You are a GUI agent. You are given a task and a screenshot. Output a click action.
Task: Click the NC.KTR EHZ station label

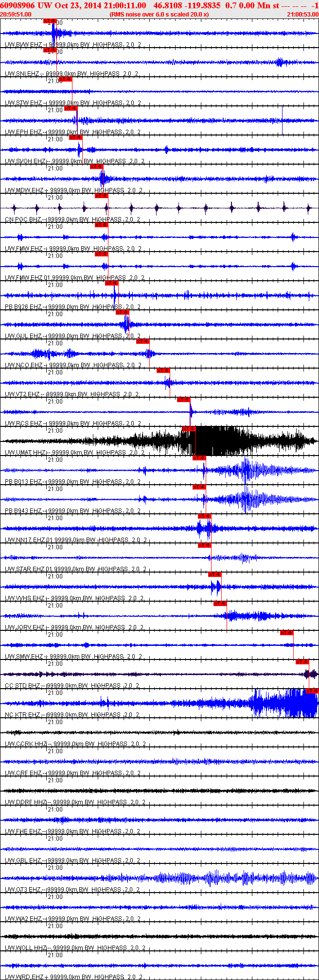72,715
